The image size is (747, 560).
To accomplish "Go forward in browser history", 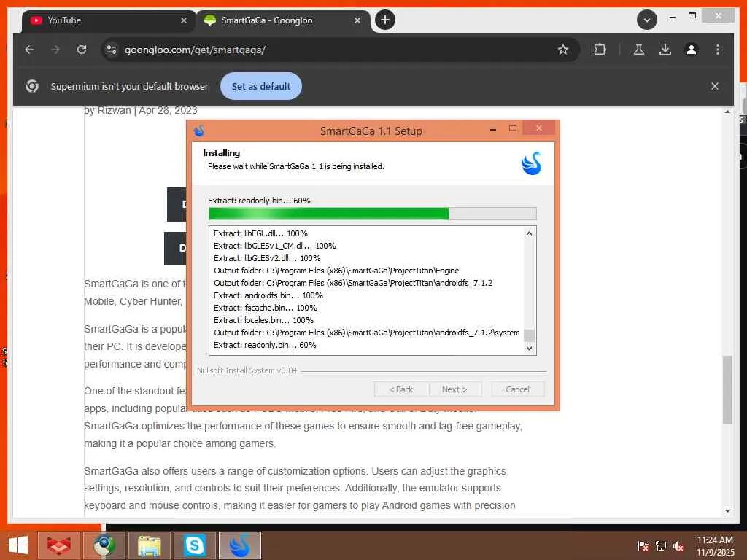I will coord(55,50).
